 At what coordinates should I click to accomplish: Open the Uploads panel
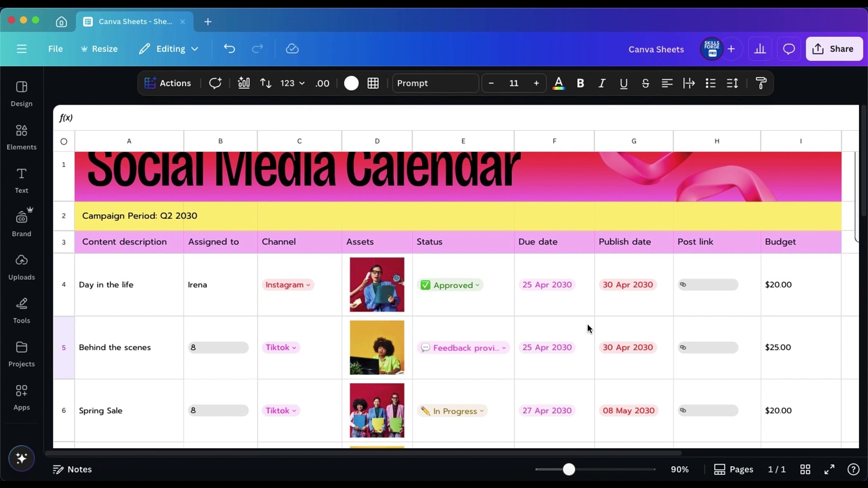point(21,267)
